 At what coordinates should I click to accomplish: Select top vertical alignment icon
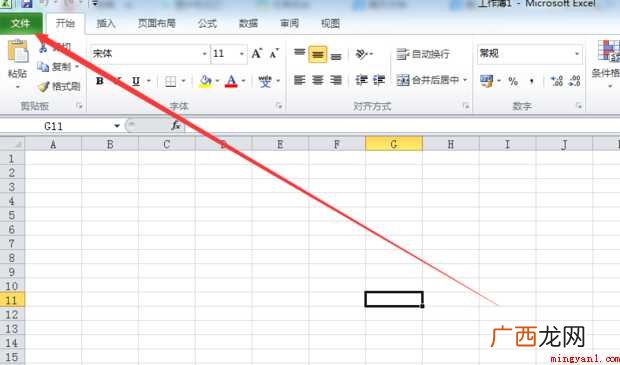300,54
